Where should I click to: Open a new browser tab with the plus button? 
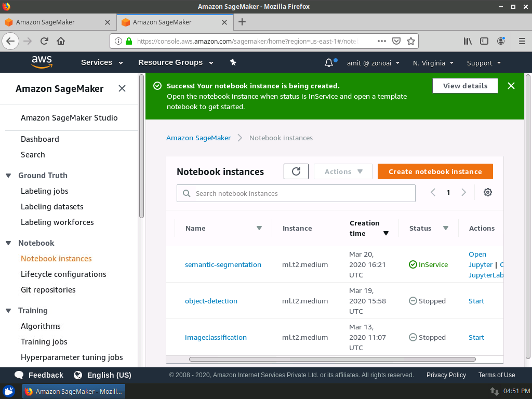(242, 22)
